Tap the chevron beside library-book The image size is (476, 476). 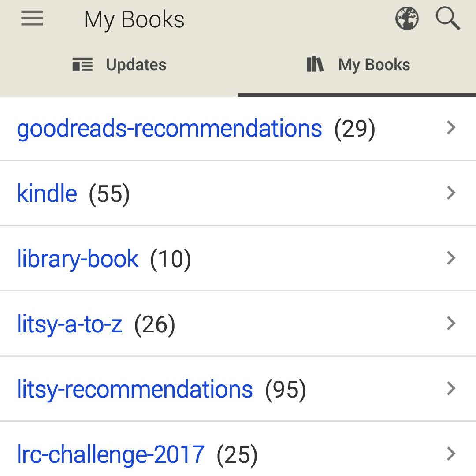(450, 258)
